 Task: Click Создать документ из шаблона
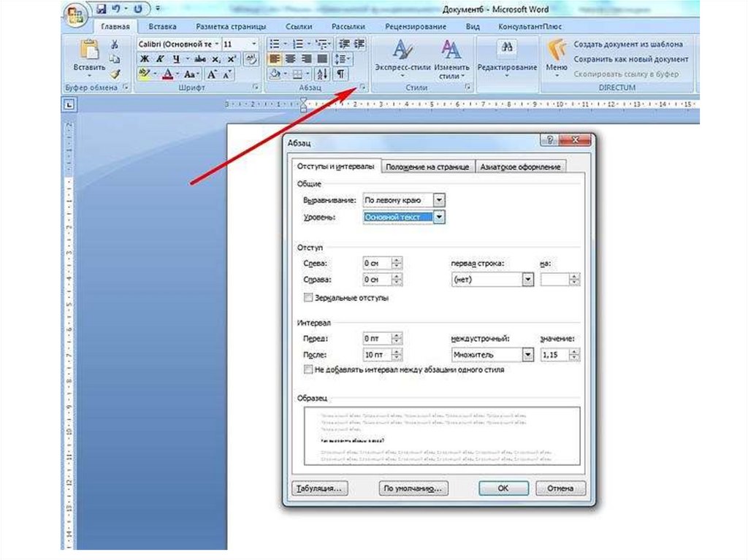627,44
